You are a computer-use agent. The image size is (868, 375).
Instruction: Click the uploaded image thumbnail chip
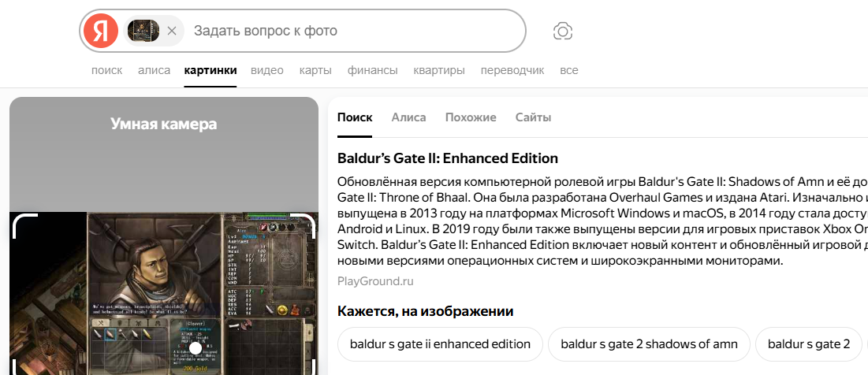(143, 31)
